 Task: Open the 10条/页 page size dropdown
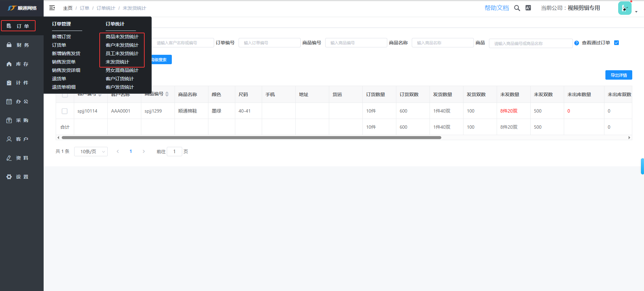point(91,152)
